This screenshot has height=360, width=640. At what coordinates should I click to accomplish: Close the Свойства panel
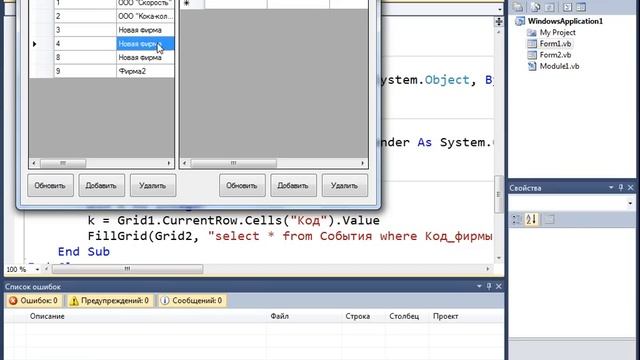pyautogui.click(x=631, y=187)
